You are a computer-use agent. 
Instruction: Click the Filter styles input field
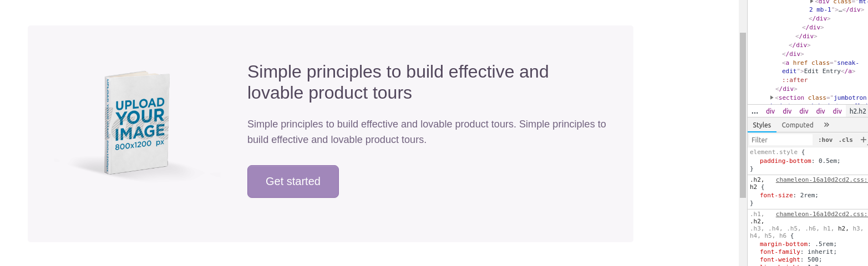(x=780, y=140)
